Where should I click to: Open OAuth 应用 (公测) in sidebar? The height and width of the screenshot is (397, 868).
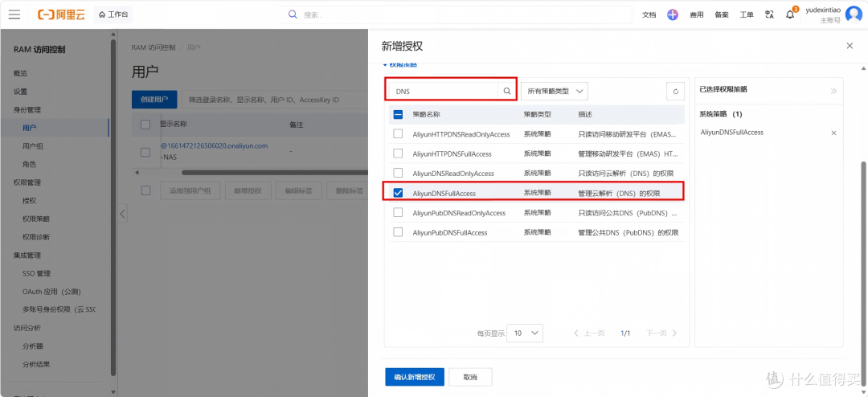click(x=51, y=292)
